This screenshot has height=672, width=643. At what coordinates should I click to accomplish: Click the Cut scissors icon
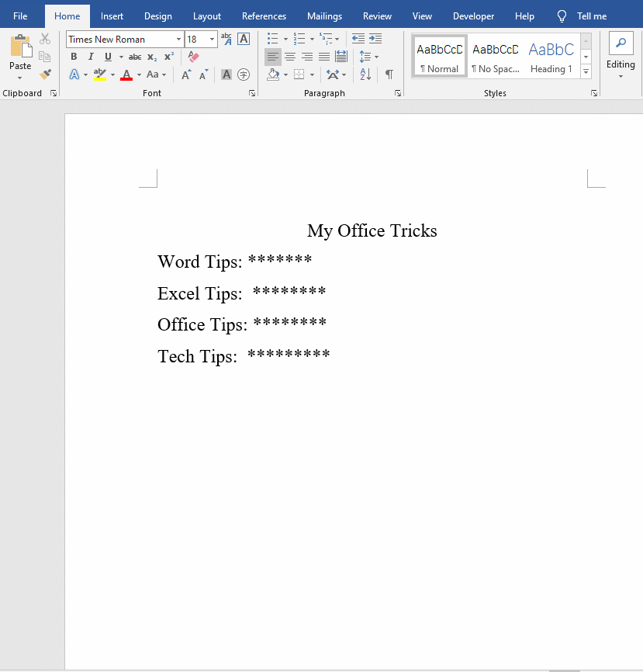44,39
